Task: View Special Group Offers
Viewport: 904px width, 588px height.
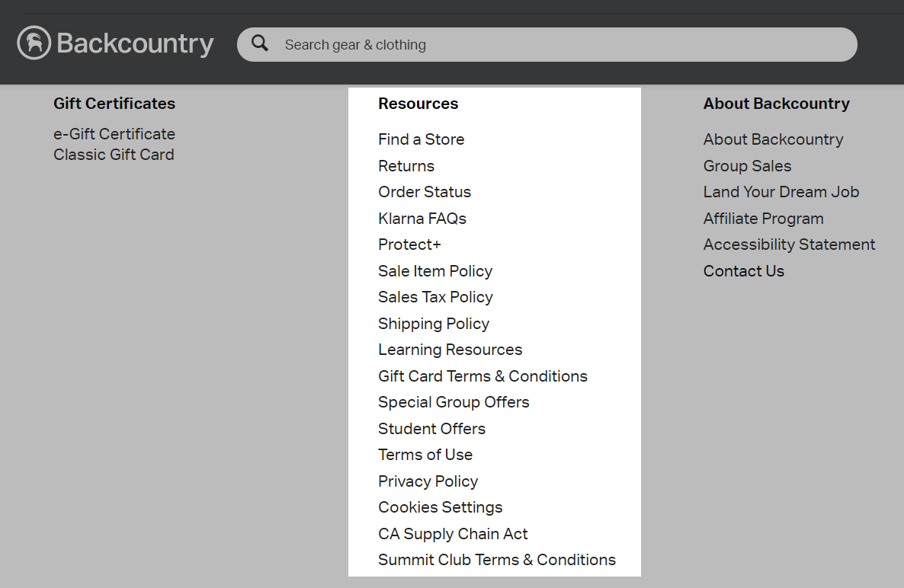Action: (454, 402)
